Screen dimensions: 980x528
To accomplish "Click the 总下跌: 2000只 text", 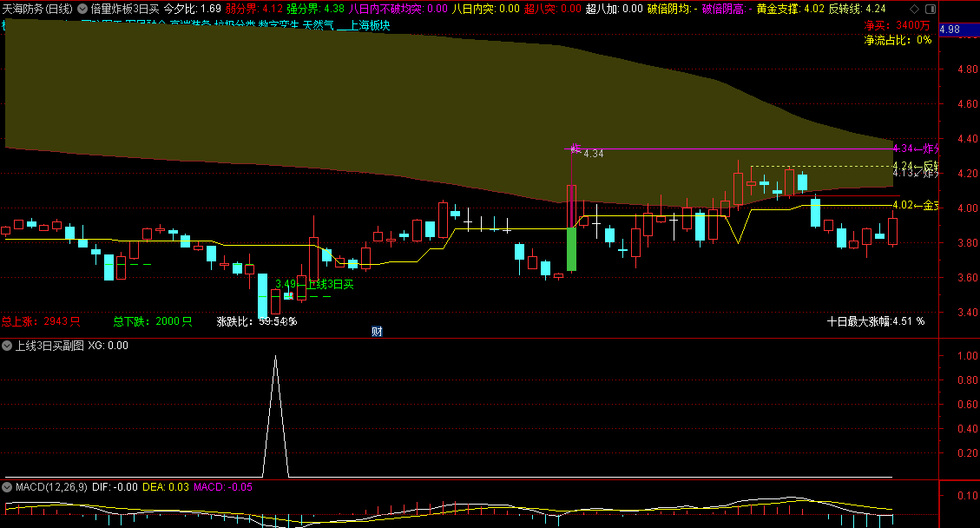I will coord(153,321).
